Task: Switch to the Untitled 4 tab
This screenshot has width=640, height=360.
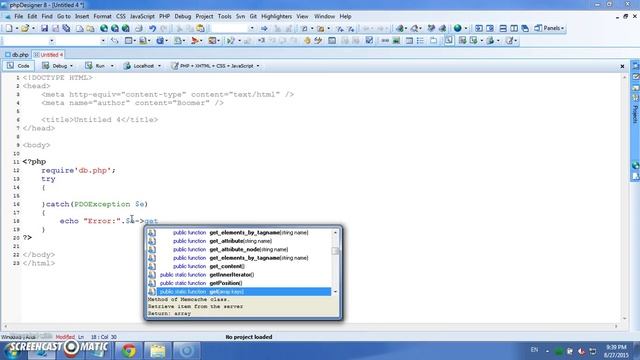Action: pos(48,54)
